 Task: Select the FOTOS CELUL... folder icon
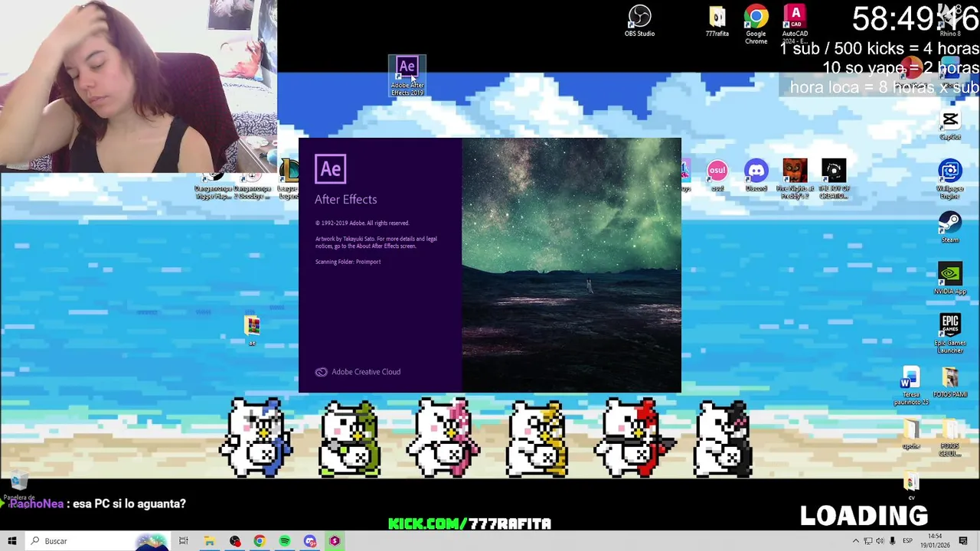[950, 438]
